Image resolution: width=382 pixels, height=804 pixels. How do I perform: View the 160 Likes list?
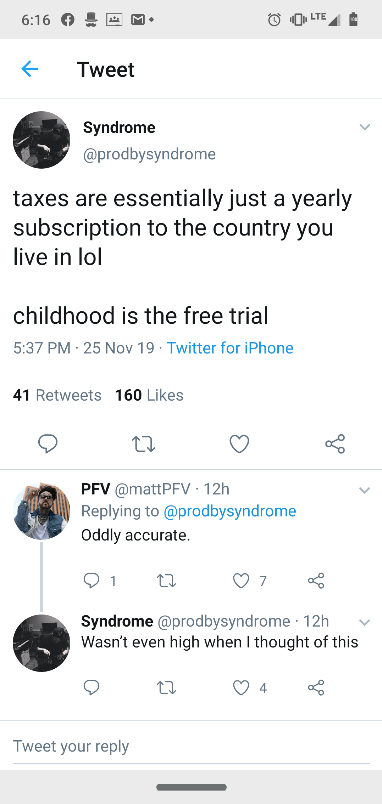coord(149,395)
